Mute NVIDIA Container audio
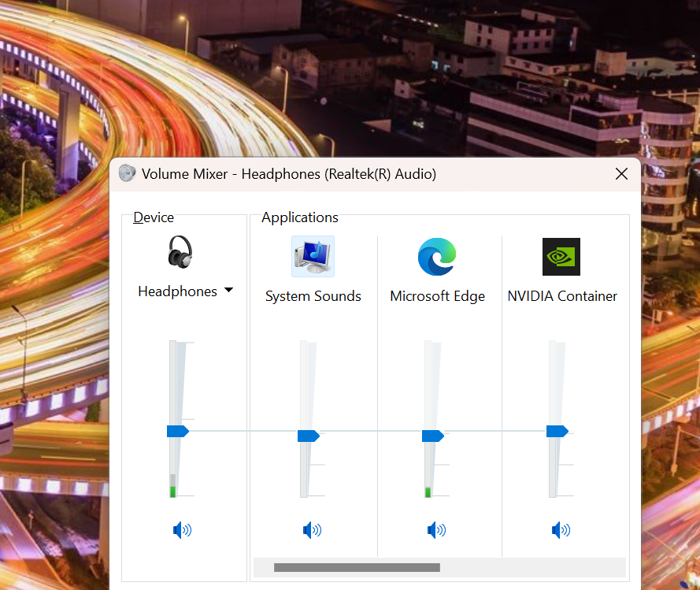 [561, 530]
